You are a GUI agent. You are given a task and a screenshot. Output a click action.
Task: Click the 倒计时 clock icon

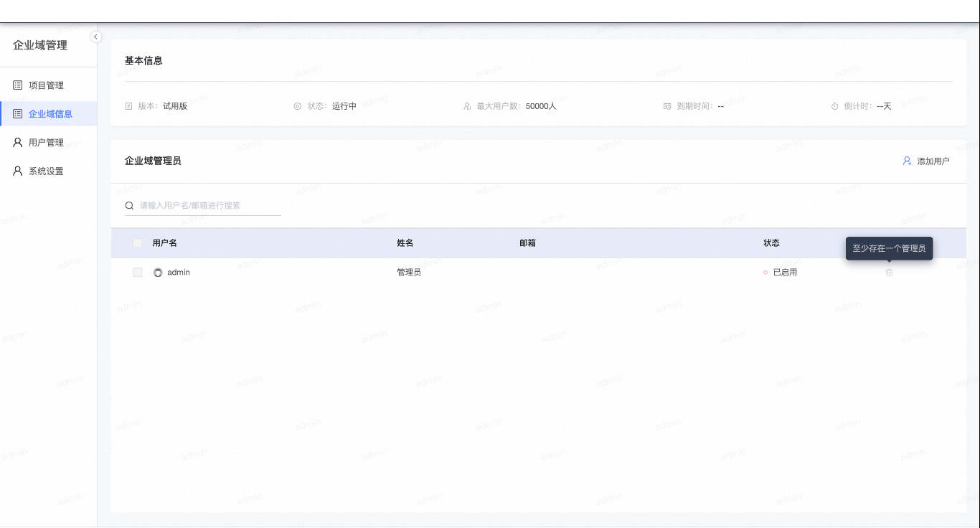pyautogui.click(x=835, y=106)
